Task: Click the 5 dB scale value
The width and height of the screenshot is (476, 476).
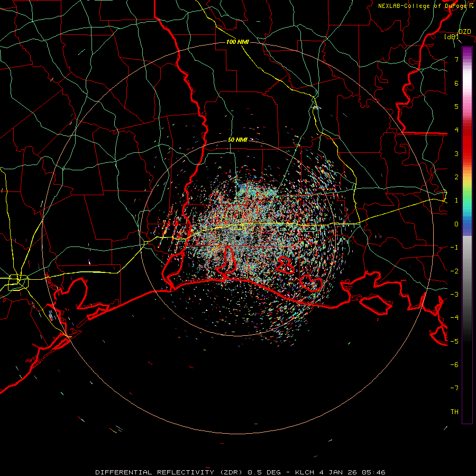Action: (x=456, y=106)
